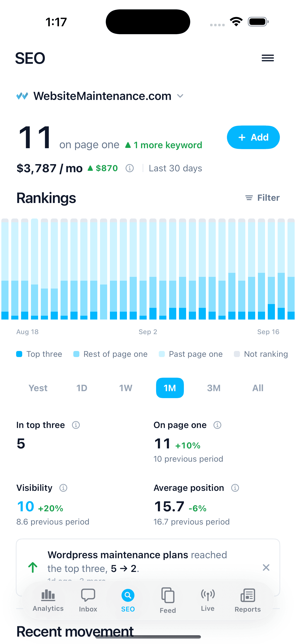The image size is (296, 644).
Task: Select the 1D time range
Action: 82,388
